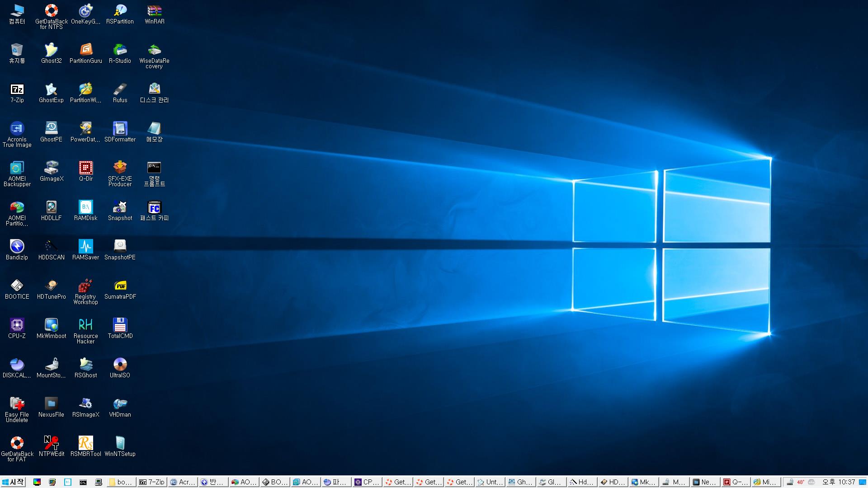The width and height of the screenshot is (868, 488).
Task: Select the RSGhost desktop icon
Action: click(86, 368)
